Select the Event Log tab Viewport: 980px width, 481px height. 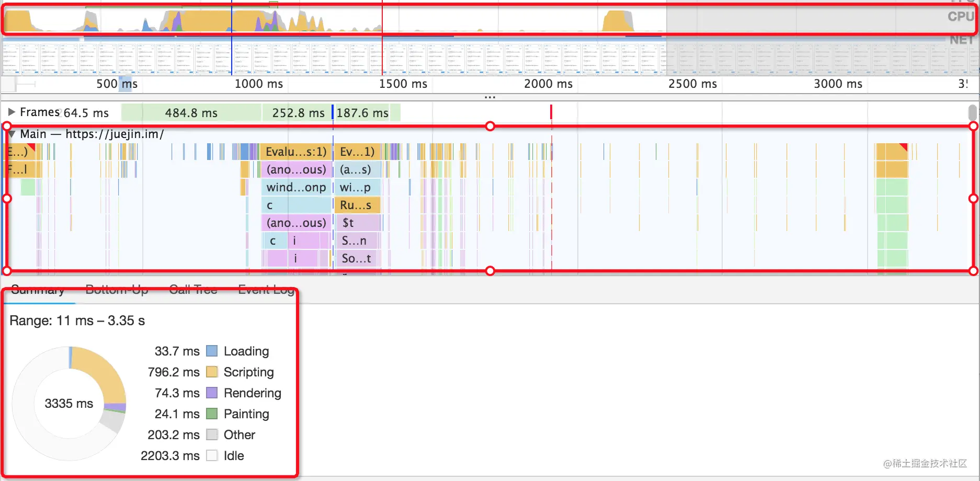pos(266,290)
